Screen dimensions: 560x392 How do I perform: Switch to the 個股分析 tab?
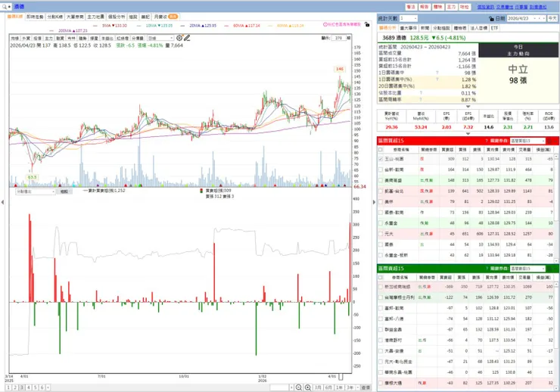tap(117, 17)
